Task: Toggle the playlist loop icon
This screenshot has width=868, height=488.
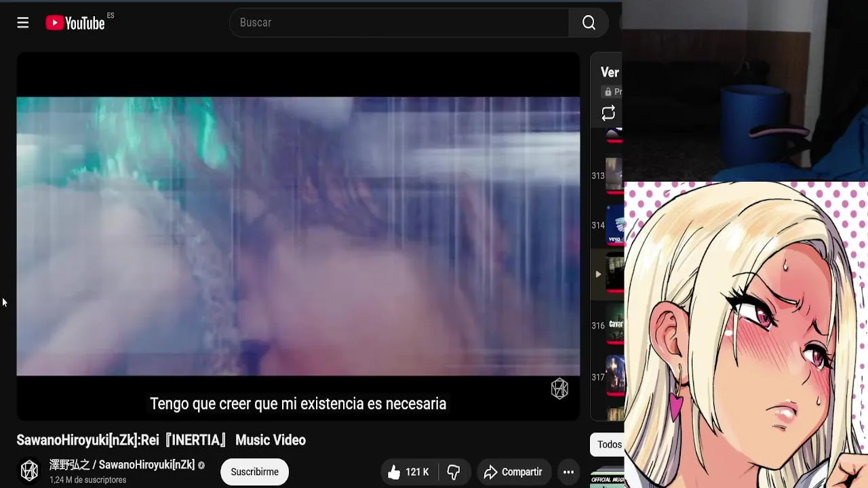Action: (x=608, y=113)
